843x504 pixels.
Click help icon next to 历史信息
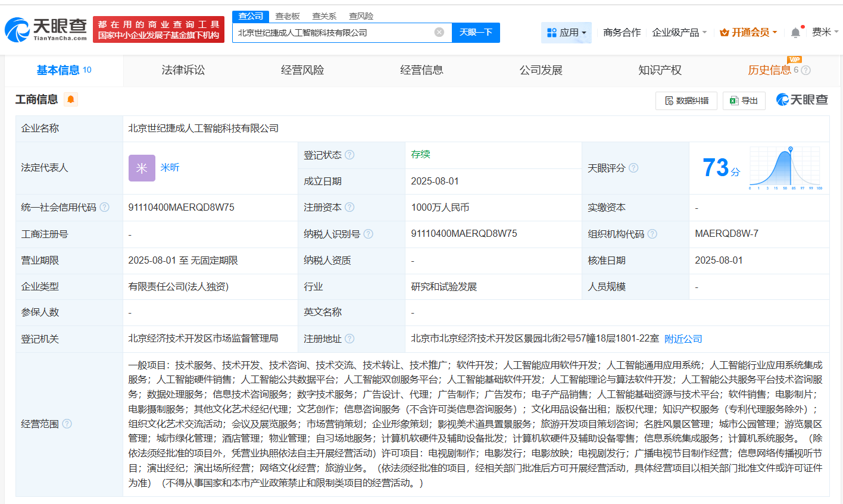(x=806, y=70)
